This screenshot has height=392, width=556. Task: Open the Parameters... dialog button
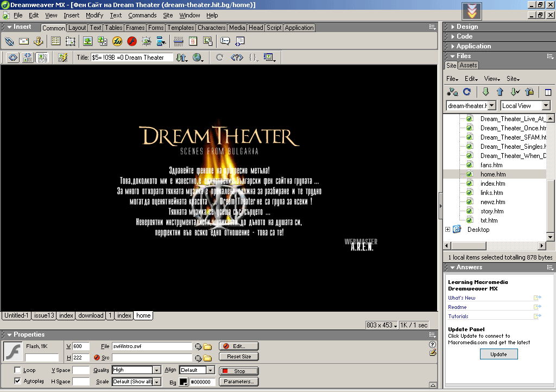click(239, 381)
